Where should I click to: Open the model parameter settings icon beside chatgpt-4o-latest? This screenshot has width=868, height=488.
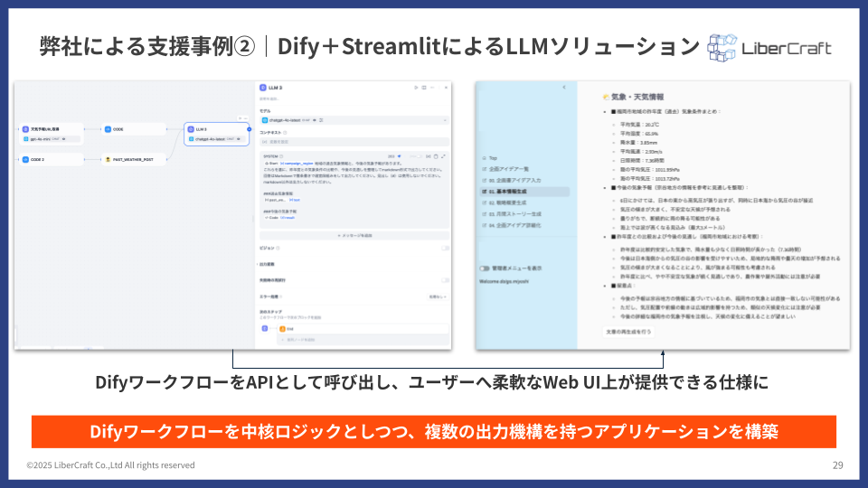click(321, 120)
